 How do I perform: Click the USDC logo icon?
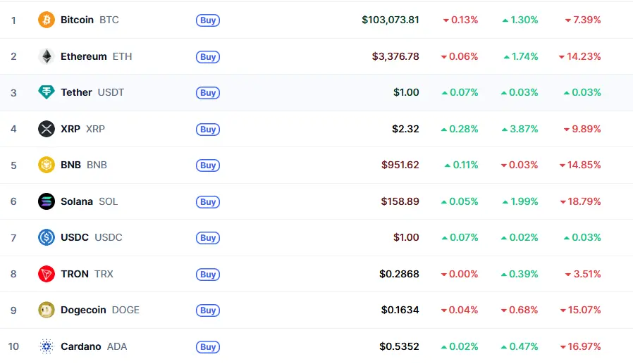click(47, 237)
